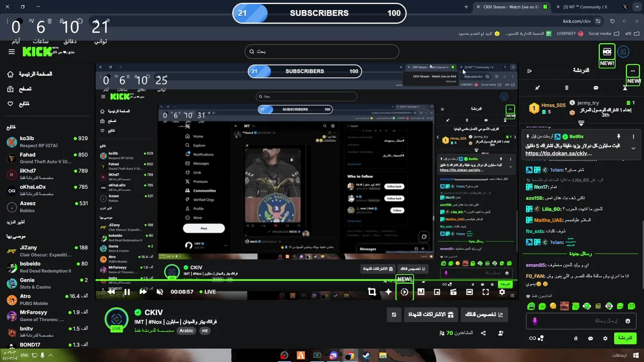
Task: Expand show more followed channels
Action: [x=16, y=222]
